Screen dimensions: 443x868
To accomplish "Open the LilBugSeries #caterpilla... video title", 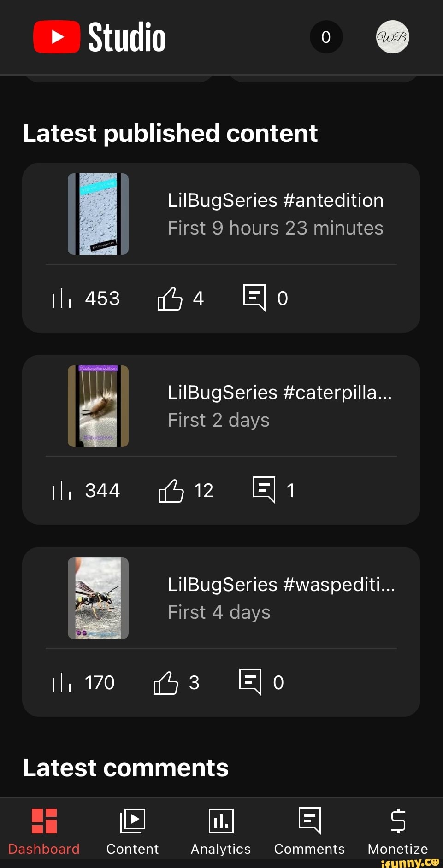I will click(x=280, y=393).
